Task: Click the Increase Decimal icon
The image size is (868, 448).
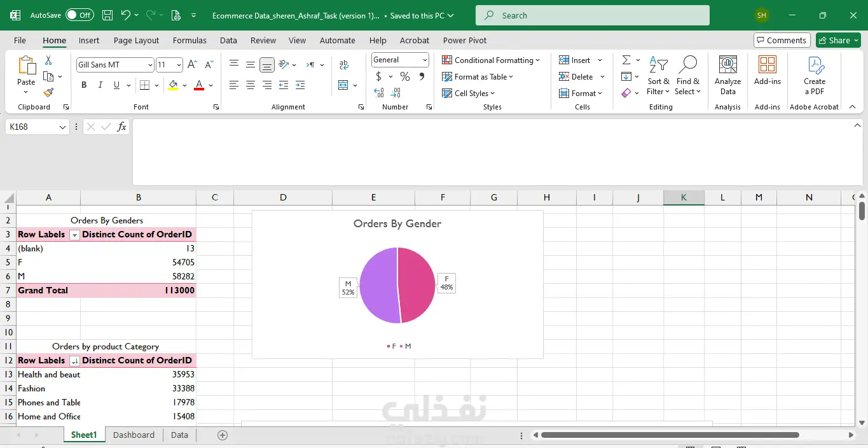Action: pos(379,93)
